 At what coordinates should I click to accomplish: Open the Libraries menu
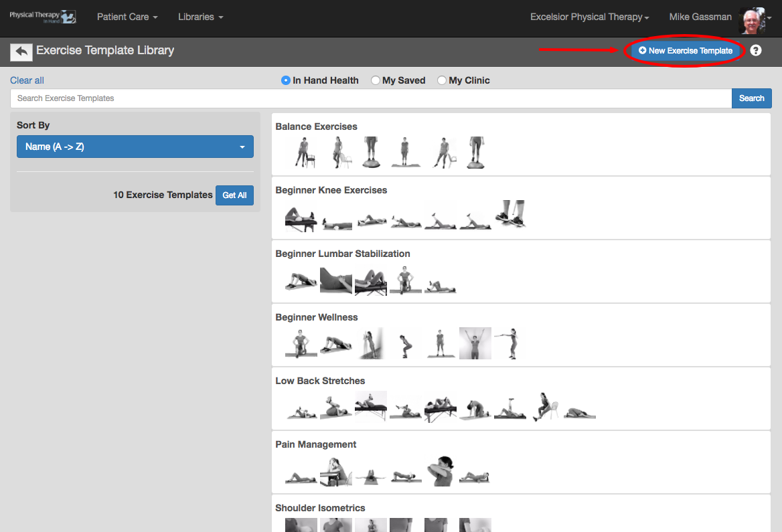200,16
